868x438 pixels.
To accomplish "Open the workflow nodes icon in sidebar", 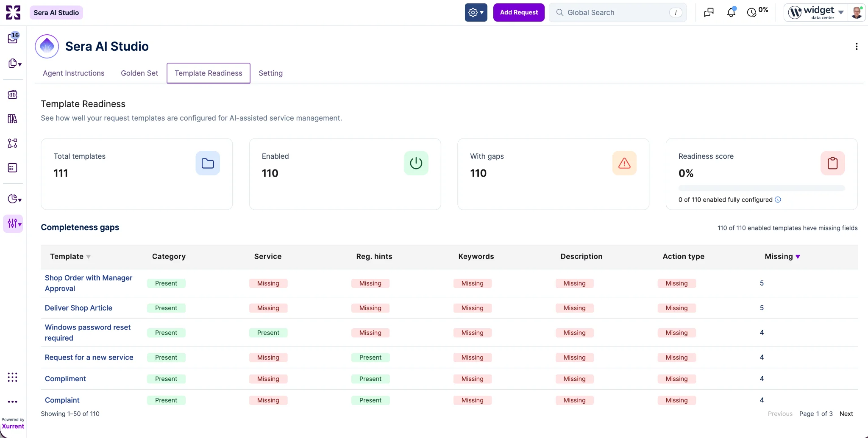I will [13, 143].
